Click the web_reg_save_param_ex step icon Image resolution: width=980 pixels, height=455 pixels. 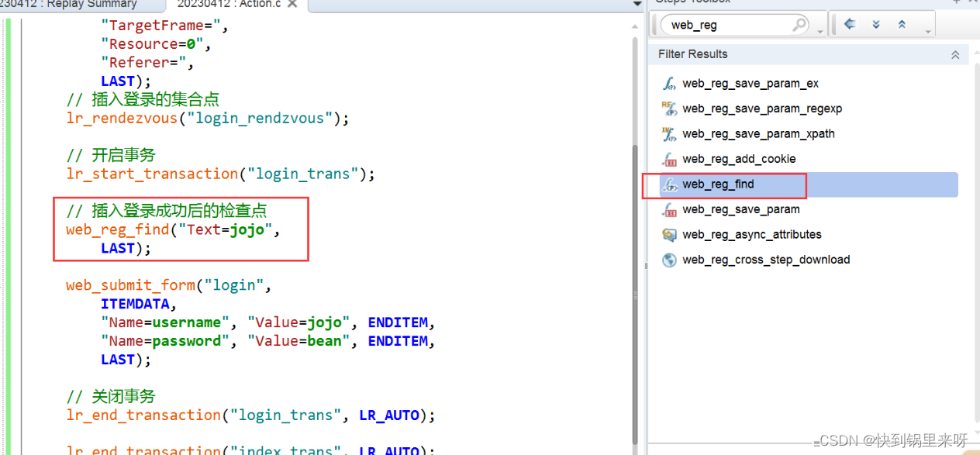coord(669,84)
